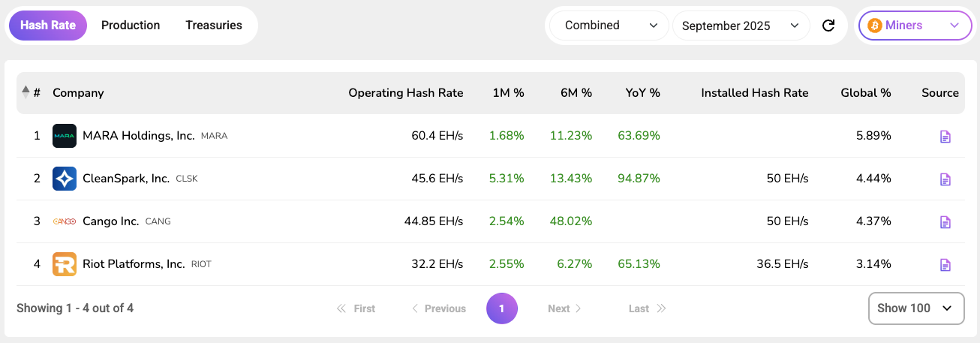Open the Miners category dropdown

tap(913, 26)
